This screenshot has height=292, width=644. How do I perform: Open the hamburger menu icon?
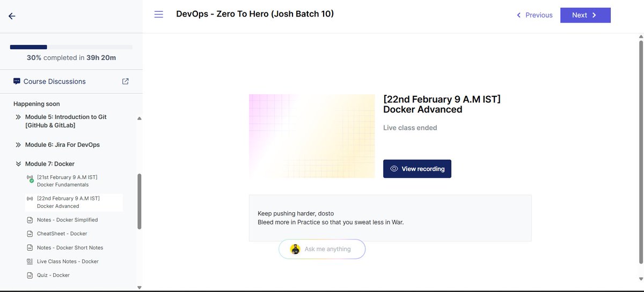point(158,14)
